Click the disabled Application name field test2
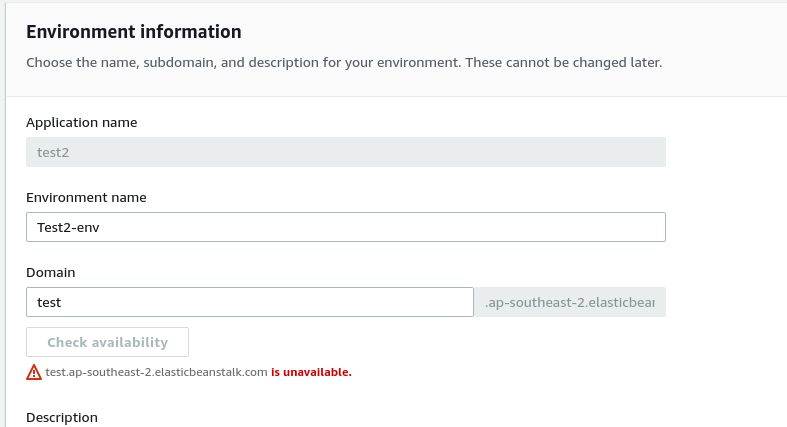This screenshot has height=427, width=787. [x=346, y=152]
